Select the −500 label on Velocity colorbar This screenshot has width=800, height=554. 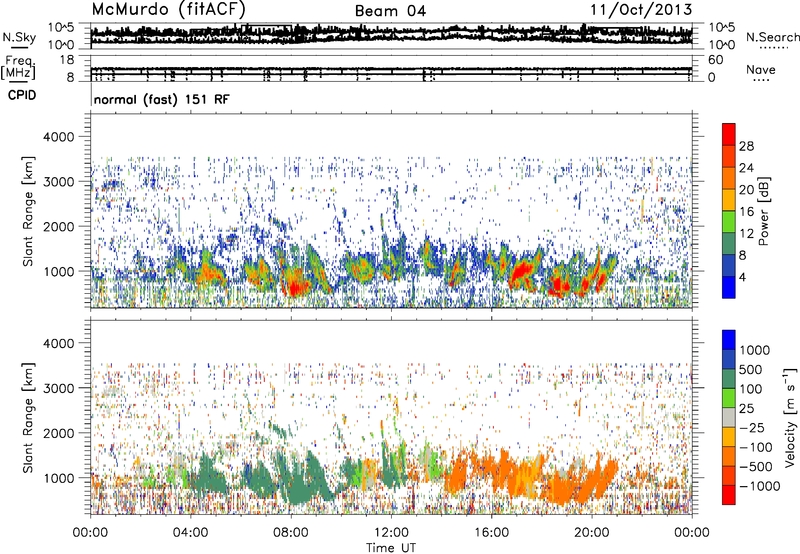click(756, 466)
